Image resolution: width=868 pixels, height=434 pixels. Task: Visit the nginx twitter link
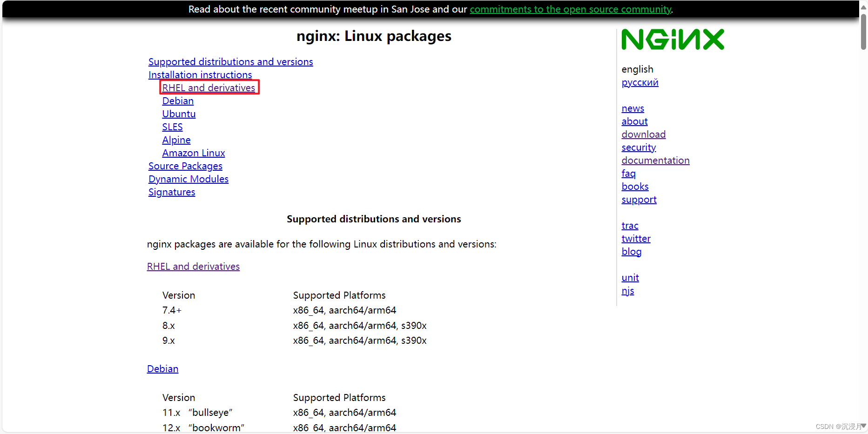click(x=636, y=238)
